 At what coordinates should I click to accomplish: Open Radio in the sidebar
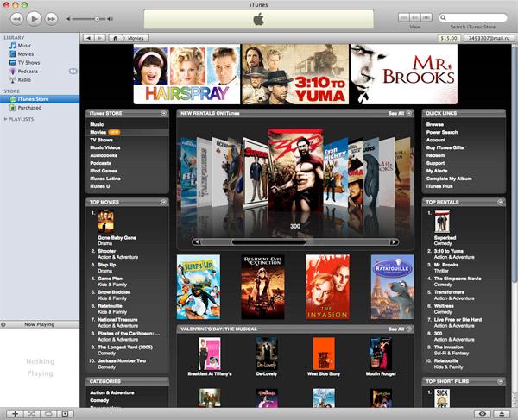coord(24,80)
